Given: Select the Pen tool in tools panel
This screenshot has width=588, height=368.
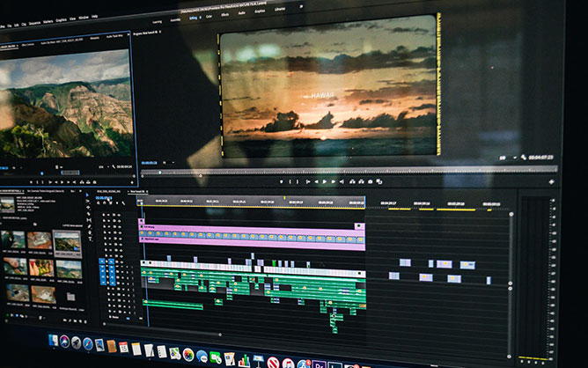Looking at the screenshot, I should point(89,226).
